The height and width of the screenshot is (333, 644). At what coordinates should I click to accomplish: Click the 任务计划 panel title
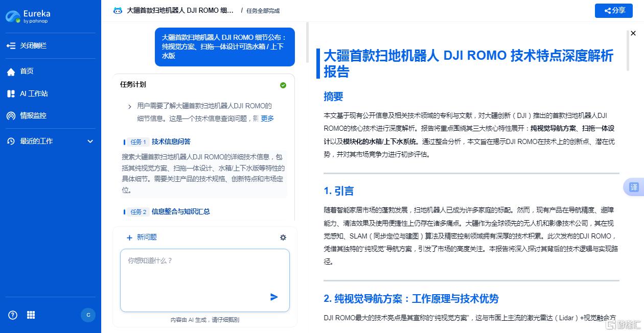[133, 85]
